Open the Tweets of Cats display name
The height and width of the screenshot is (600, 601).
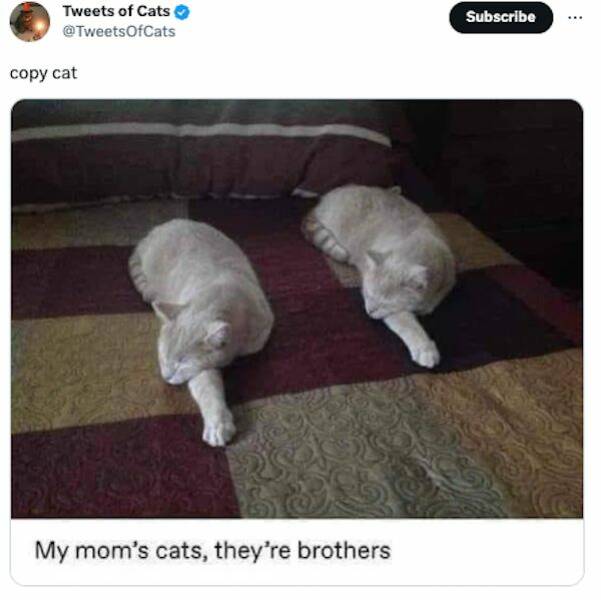tap(116, 12)
